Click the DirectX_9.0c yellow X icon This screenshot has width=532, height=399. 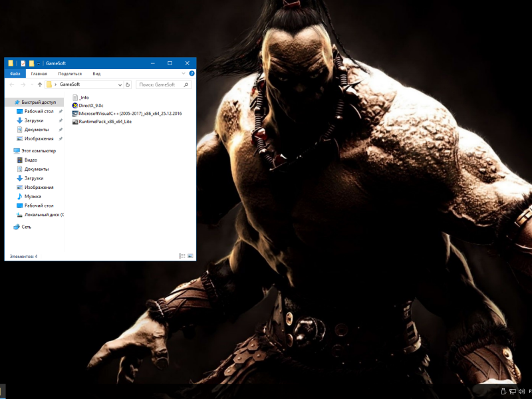click(x=75, y=106)
